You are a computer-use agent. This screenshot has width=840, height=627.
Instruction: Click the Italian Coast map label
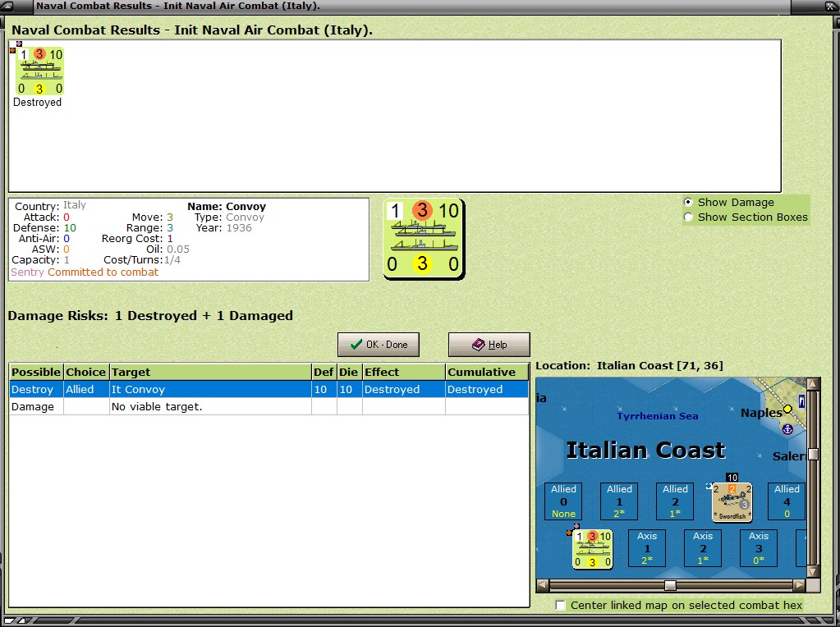(x=645, y=450)
